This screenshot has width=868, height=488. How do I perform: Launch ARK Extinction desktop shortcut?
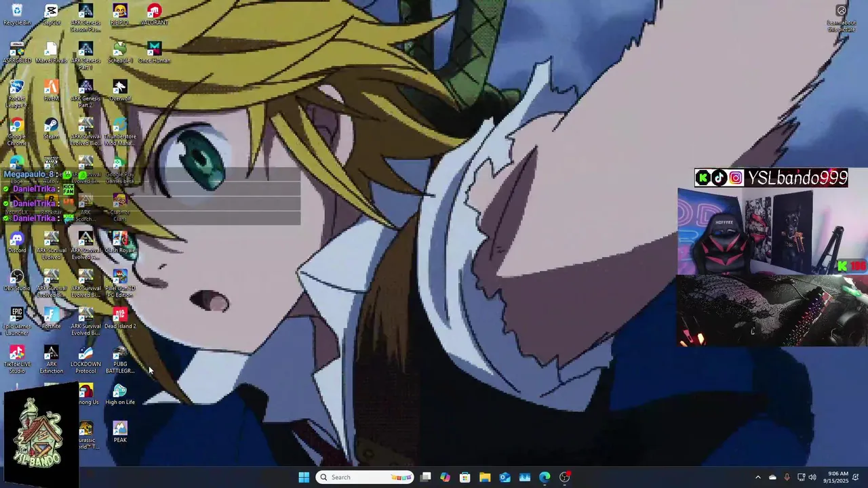pyautogui.click(x=52, y=359)
